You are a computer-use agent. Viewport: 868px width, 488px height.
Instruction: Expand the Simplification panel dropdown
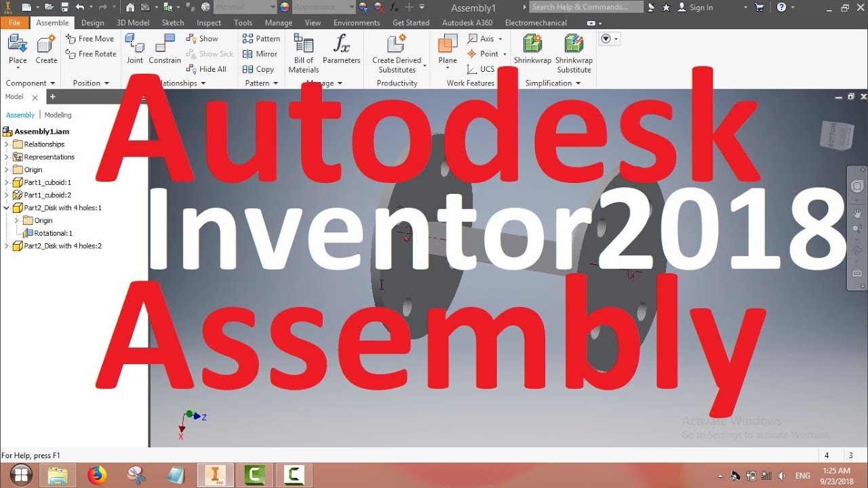(578, 83)
